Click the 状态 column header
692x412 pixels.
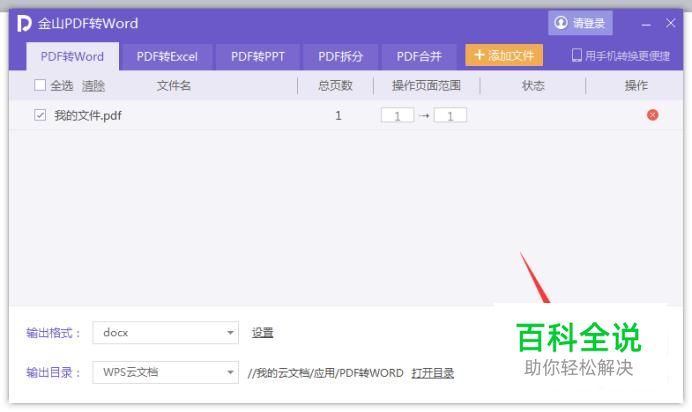tap(533, 86)
